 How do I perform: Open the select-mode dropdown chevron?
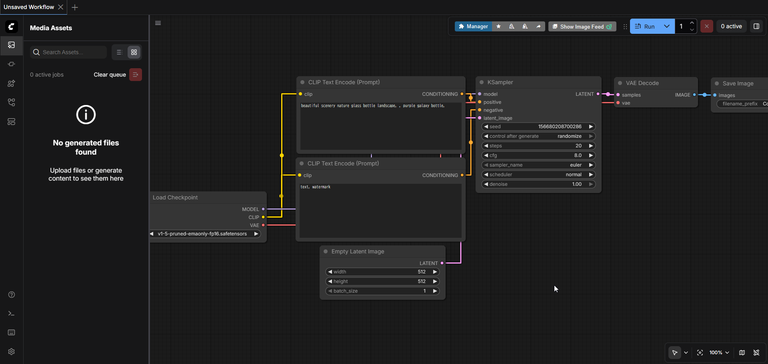point(686,352)
